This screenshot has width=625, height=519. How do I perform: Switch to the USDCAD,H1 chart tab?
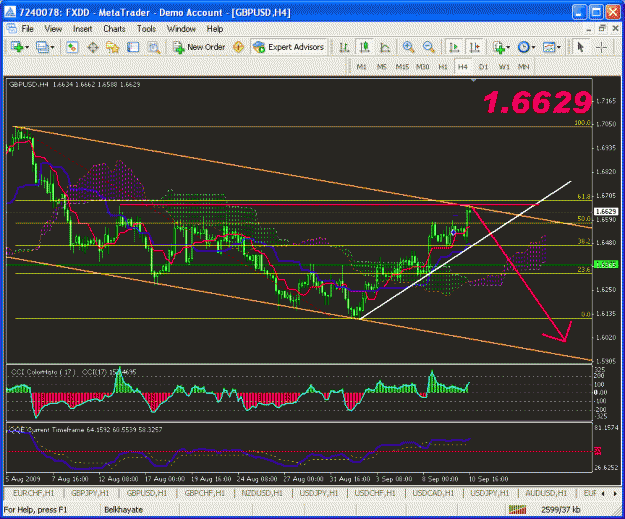pyautogui.click(x=433, y=493)
